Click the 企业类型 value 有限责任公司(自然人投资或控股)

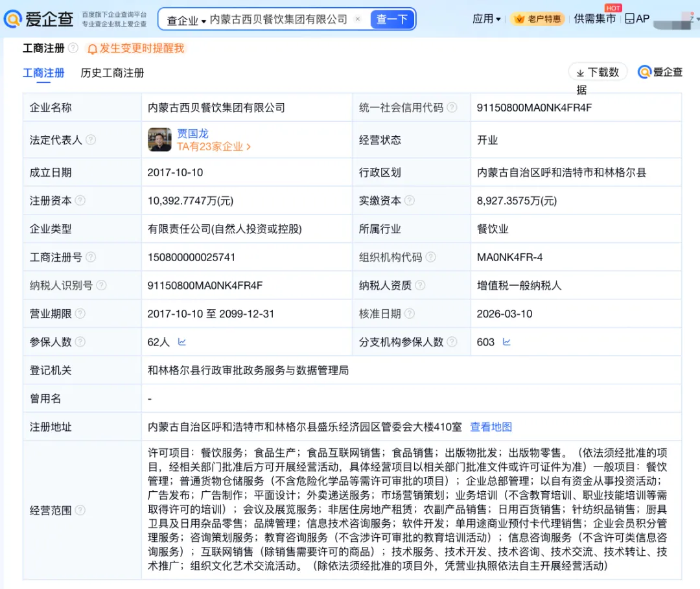(x=224, y=229)
